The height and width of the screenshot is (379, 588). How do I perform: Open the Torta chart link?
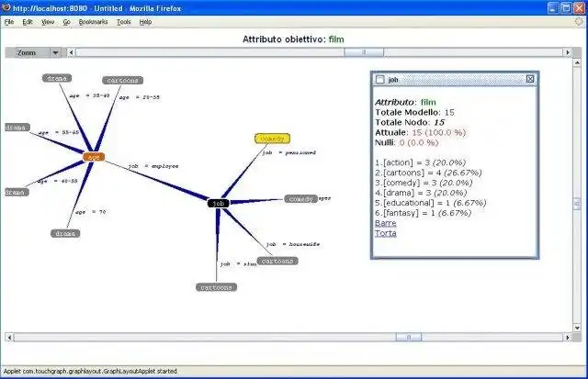[386, 233]
